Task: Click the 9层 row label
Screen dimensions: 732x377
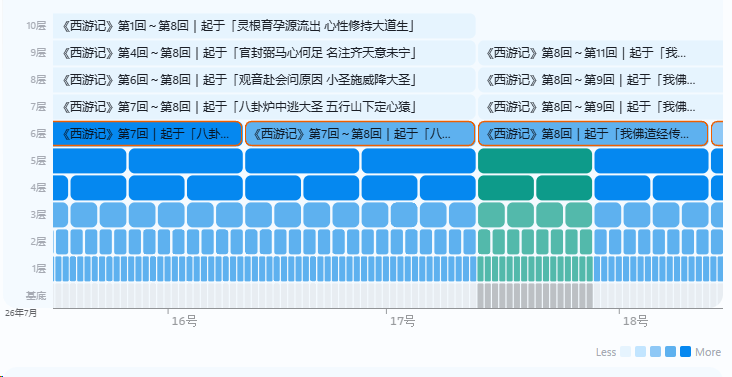Action: point(38,53)
